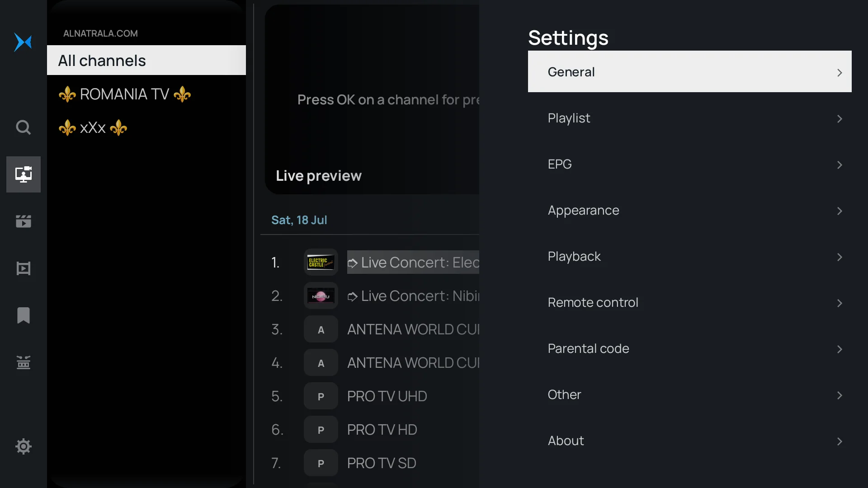Screen dimensions: 868x488
Task: Click the Sat, 18 Jul date header
Action: click(x=299, y=220)
